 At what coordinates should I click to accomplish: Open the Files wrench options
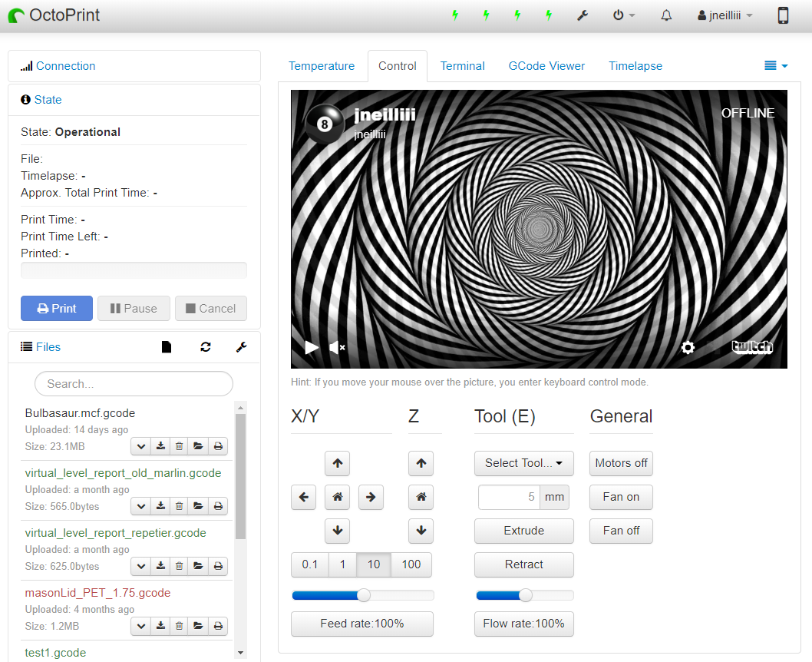point(241,346)
